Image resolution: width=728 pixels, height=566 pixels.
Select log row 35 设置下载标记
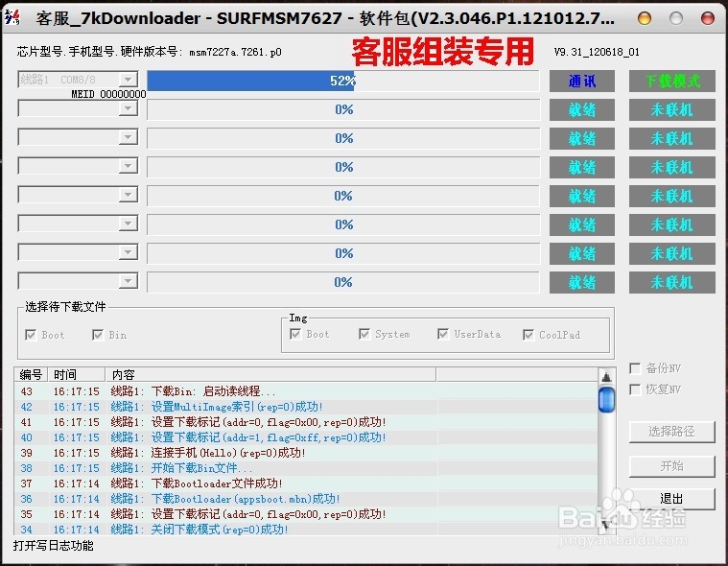coord(306,514)
